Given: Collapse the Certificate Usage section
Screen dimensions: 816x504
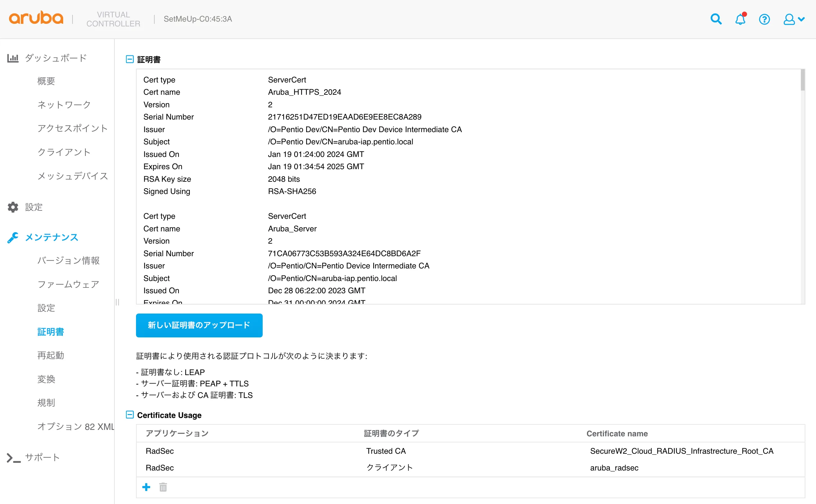Looking at the screenshot, I should [x=130, y=415].
